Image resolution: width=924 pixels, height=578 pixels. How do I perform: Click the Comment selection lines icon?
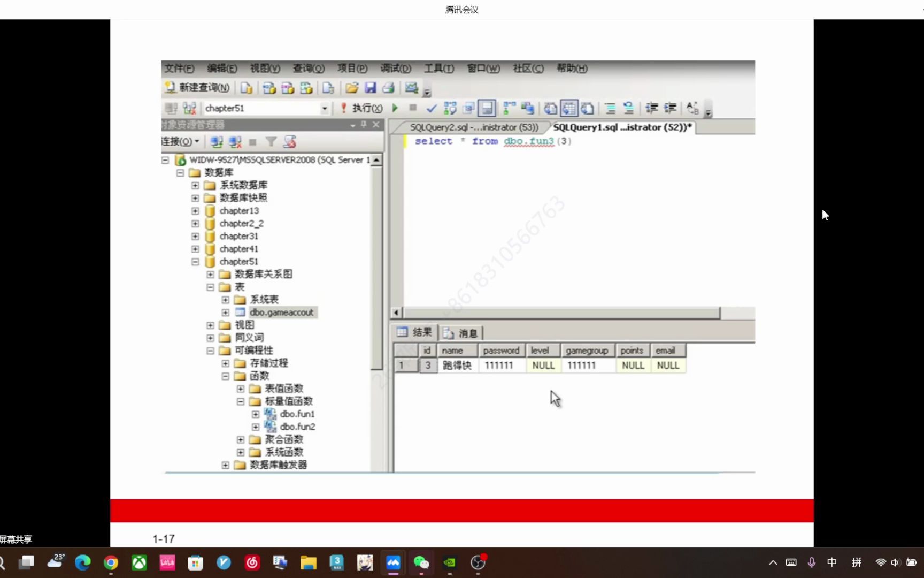coord(611,108)
